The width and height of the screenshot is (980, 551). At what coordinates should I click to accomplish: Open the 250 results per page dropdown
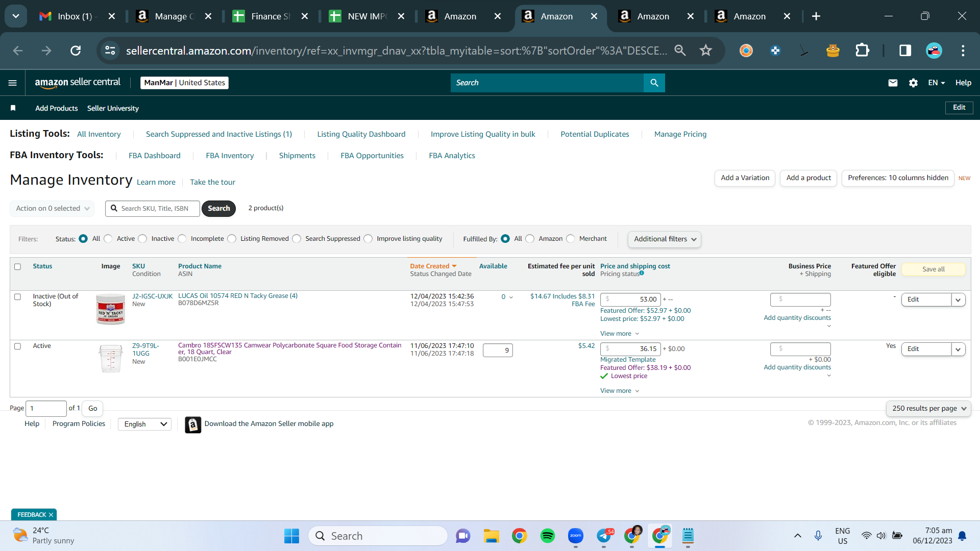929,409
